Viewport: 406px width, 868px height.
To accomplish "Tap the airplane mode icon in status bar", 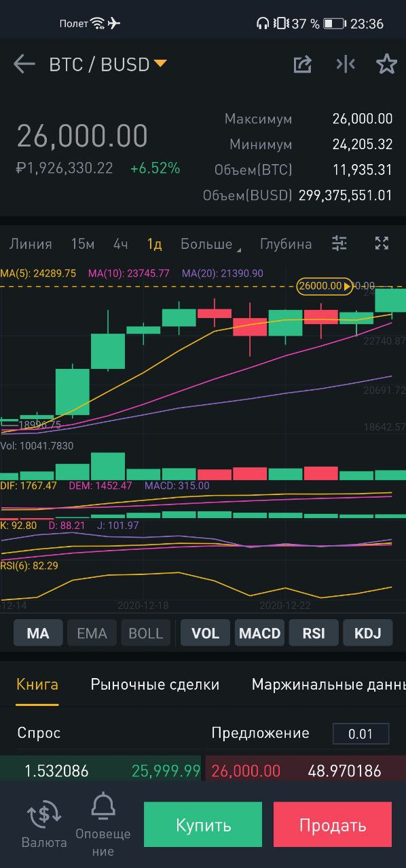I will [113, 24].
